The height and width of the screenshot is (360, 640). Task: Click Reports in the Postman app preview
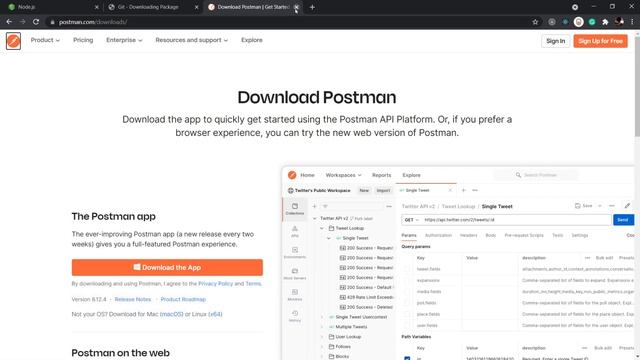point(381,175)
